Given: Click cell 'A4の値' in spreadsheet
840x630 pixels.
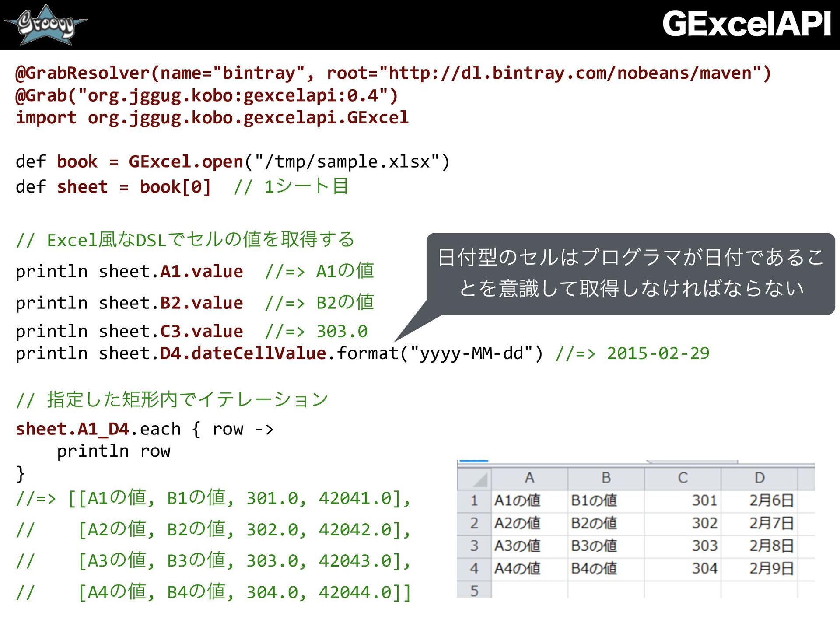Looking at the screenshot, I should point(529,569).
